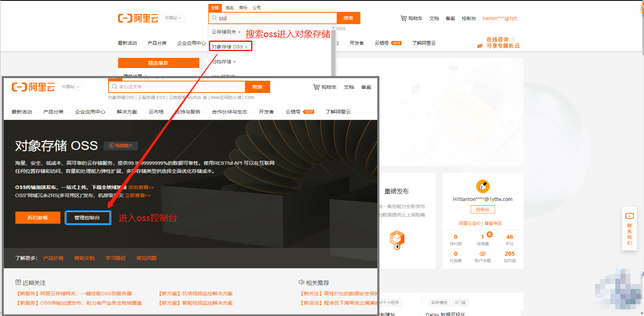Click the shopping cart icon in the top header
Screen dimensions: 644x316
click(x=403, y=18)
